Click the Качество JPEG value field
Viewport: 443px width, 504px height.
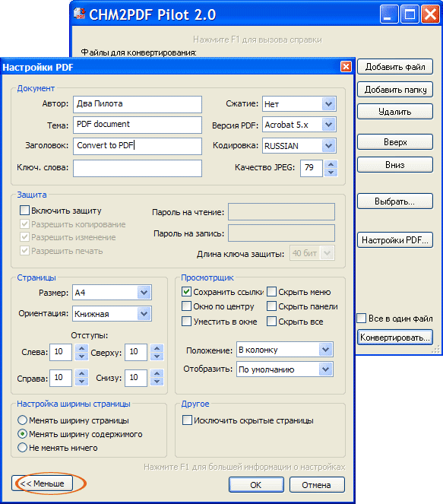tap(312, 168)
